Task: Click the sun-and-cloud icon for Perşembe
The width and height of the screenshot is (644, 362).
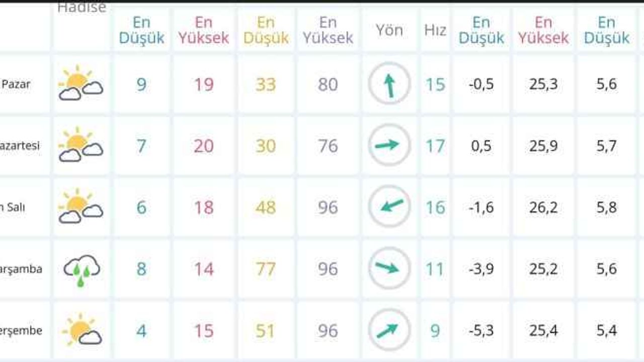Action: tap(82, 330)
